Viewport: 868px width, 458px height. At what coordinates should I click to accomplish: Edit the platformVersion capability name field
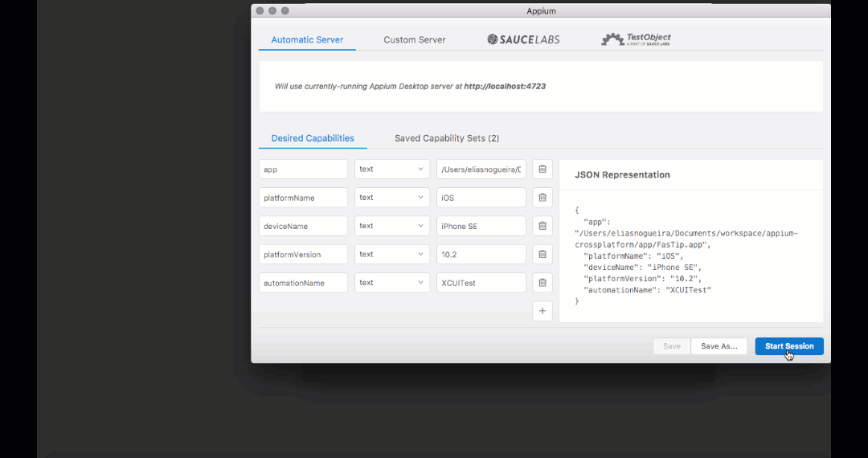point(303,255)
